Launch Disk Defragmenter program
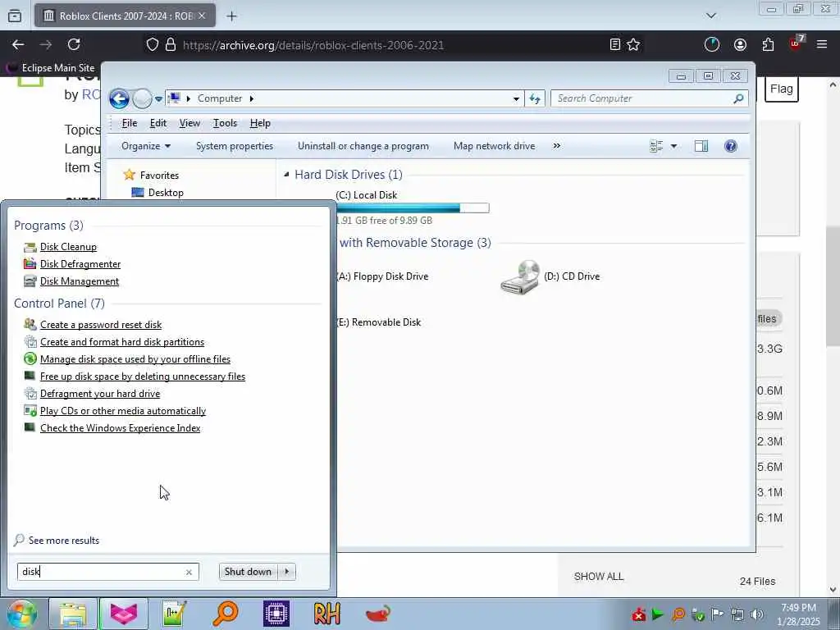 80,264
